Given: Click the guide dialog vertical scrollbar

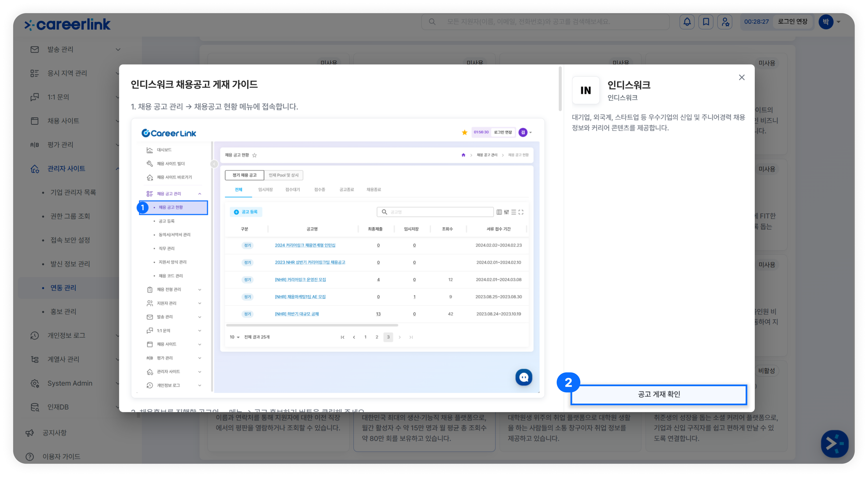Looking at the screenshot, I should tap(560, 89).
